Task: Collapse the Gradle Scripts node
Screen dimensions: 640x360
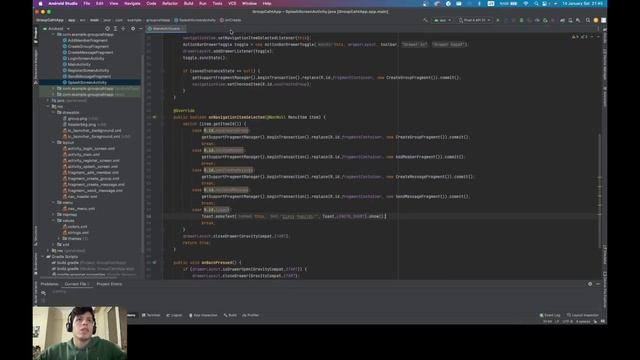Action: tap(43, 257)
